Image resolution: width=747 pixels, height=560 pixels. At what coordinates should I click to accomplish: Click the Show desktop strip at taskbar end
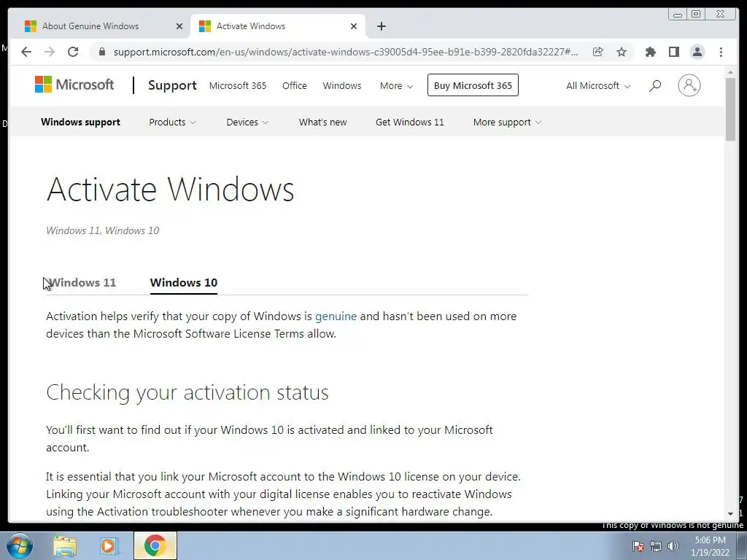[x=742, y=545]
